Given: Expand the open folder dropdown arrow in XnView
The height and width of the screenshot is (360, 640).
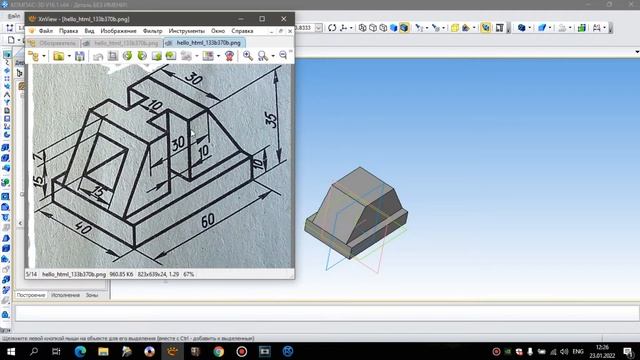Looking at the screenshot, I should pyautogui.click(x=69, y=56).
